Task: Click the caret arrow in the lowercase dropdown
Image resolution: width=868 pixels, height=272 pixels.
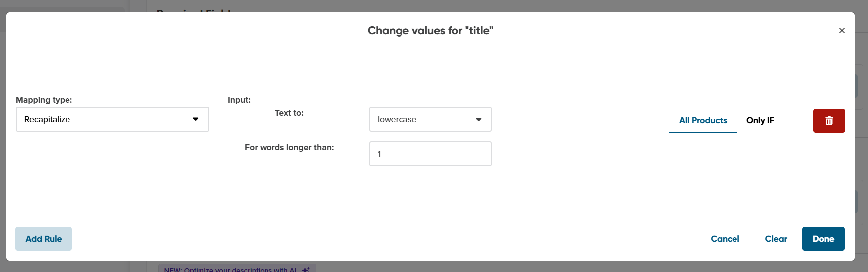Action: [479, 120]
